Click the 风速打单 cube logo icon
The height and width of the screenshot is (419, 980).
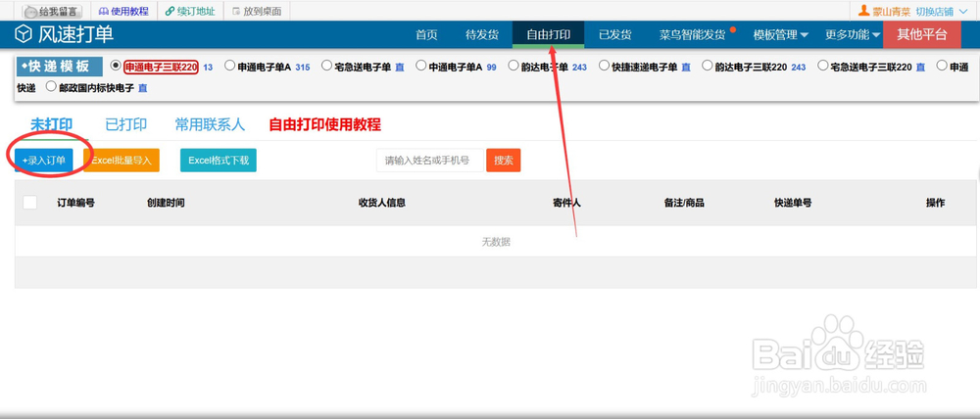pyautogui.click(x=24, y=34)
